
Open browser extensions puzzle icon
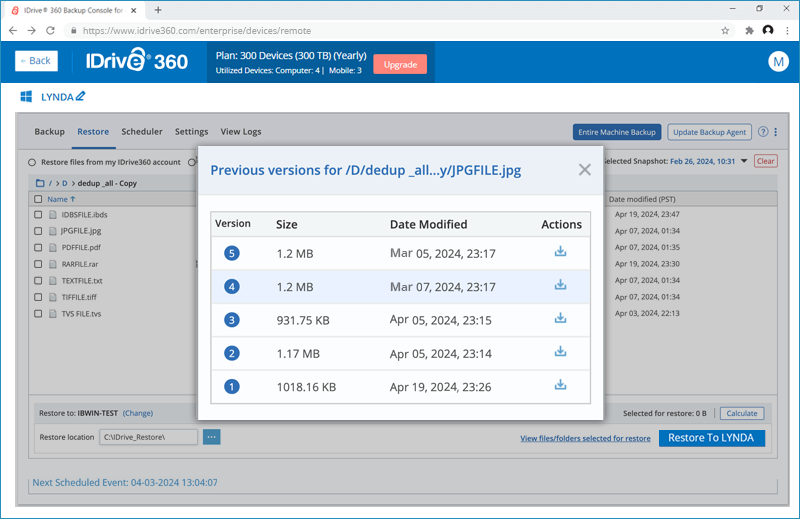[749, 31]
